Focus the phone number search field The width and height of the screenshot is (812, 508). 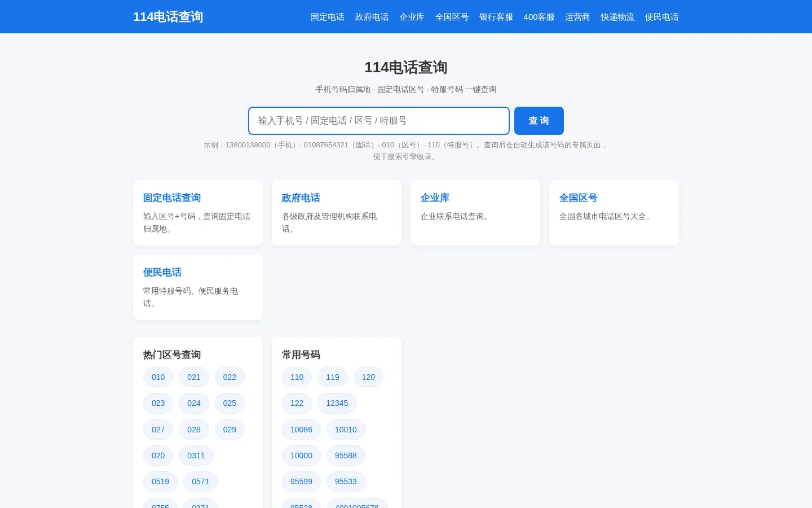379,121
